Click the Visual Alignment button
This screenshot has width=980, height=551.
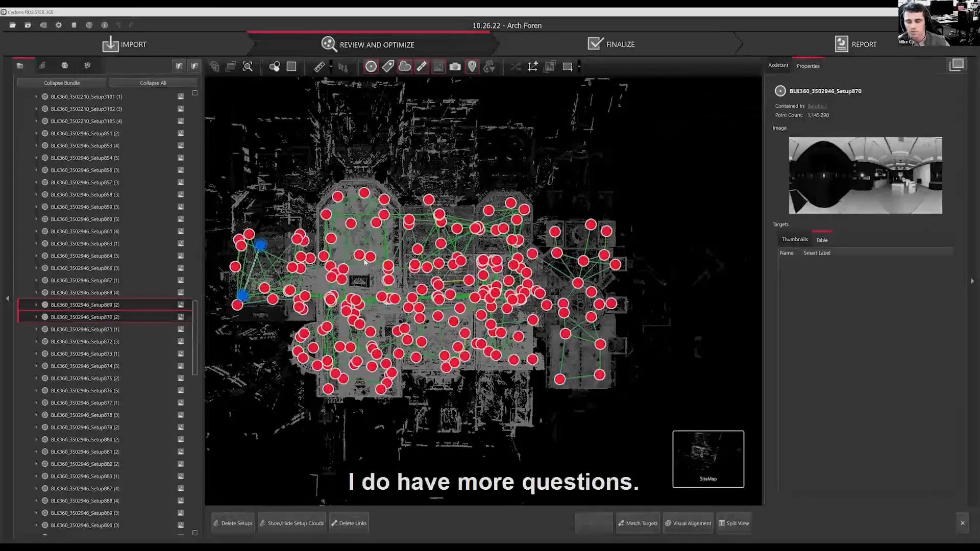pyautogui.click(x=688, y=523)
